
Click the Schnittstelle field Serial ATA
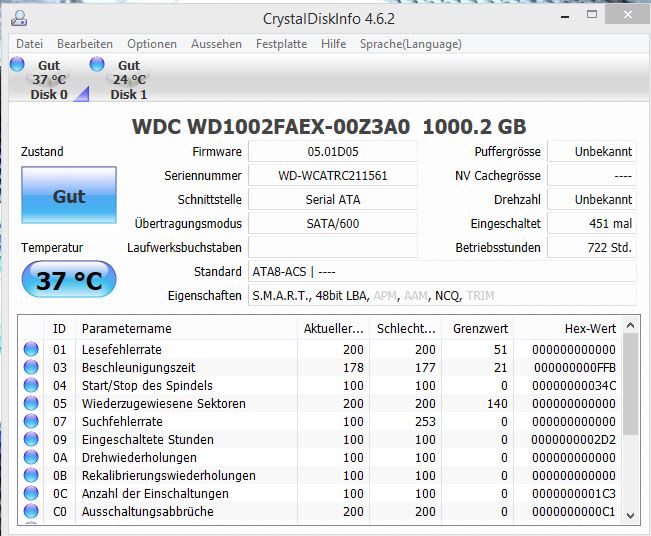tap(333, 200)
